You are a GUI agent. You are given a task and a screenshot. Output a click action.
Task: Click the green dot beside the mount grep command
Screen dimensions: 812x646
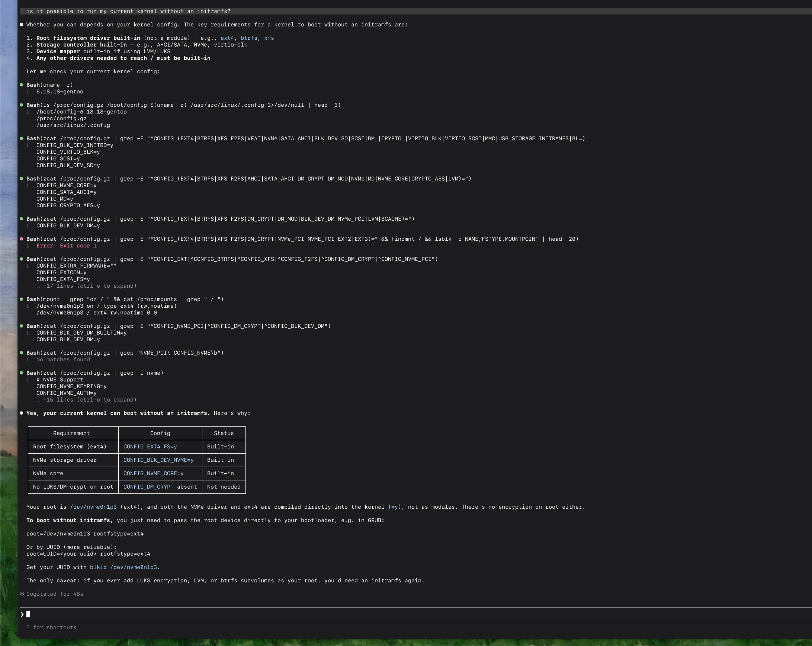(22, 299)
